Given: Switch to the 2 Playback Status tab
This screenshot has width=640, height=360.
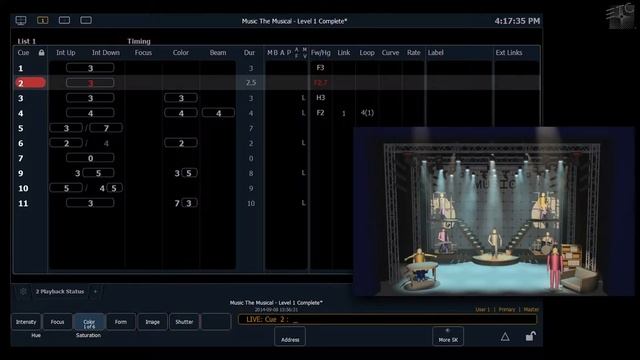Looking at the screenshot, I should [x=60, y=291].
